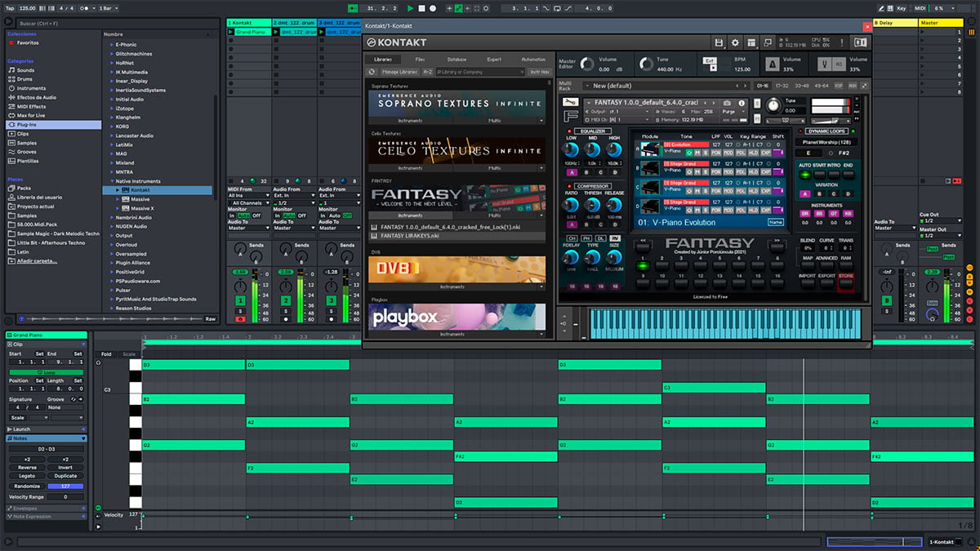Switch to Kontakt Files tab
Viewport: 980px width, 551px height.
click(x=420, y=60)
